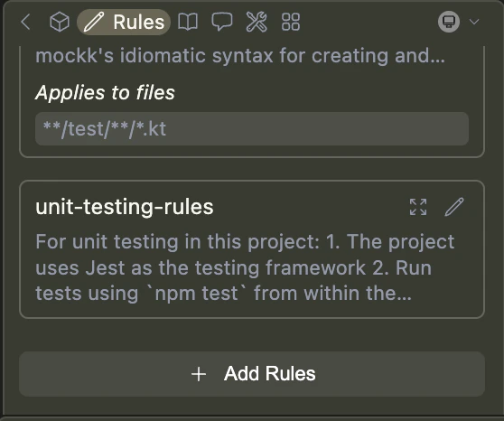Expand the dropdown chevron beside monitor icon

[x=474, y=22]
